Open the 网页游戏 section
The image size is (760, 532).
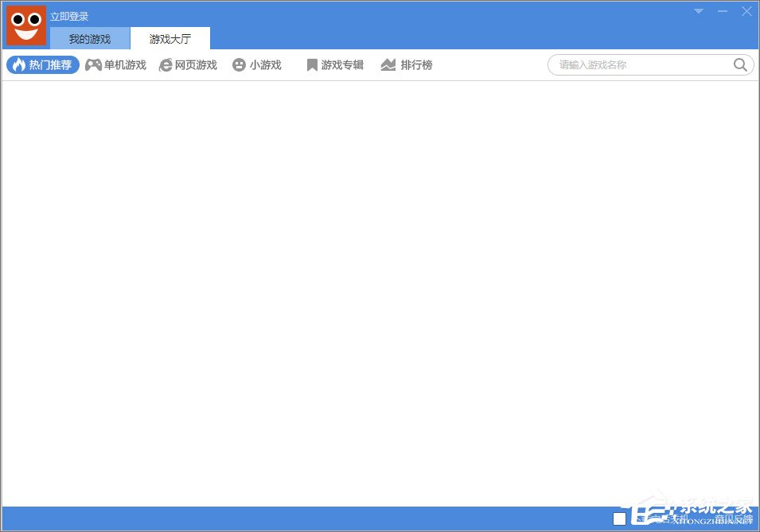pos(189,65)
